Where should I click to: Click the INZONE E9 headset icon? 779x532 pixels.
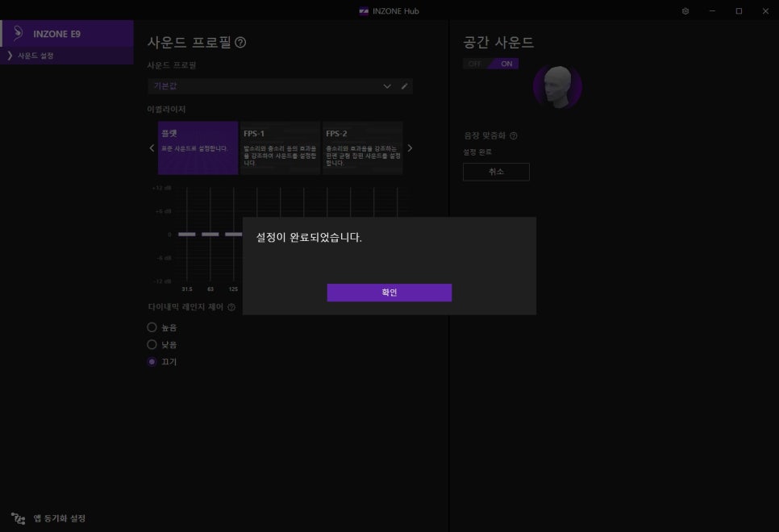18,34
